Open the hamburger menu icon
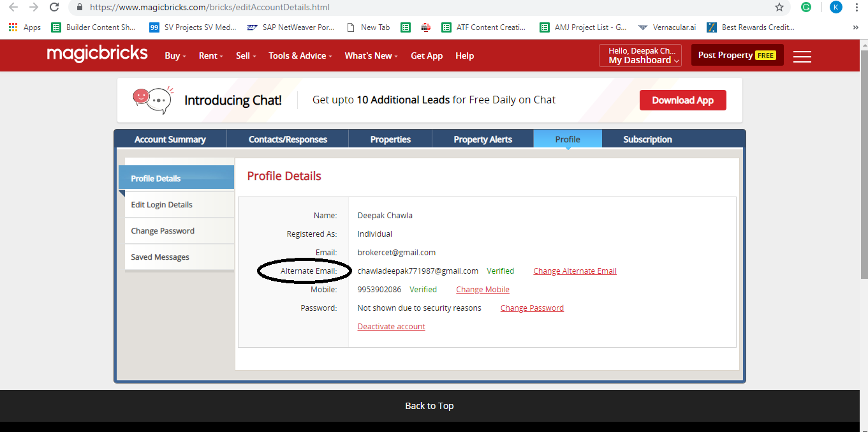This screenshot has height=432, width=868. (x=802, y=56)
